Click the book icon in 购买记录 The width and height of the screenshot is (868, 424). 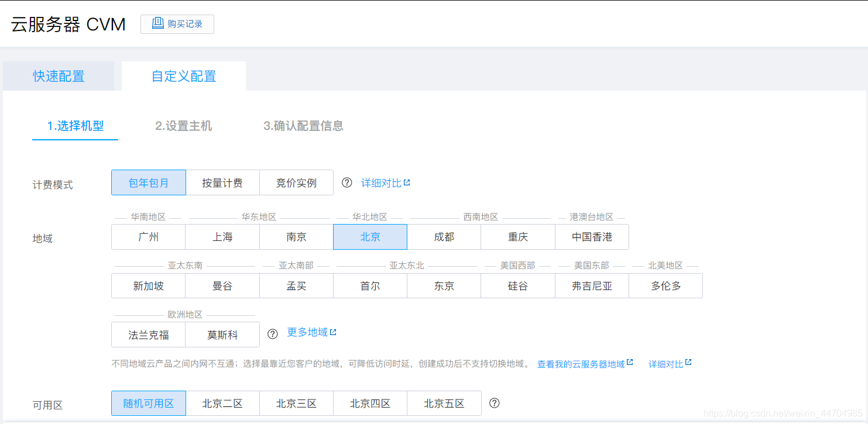click(157, 23)
